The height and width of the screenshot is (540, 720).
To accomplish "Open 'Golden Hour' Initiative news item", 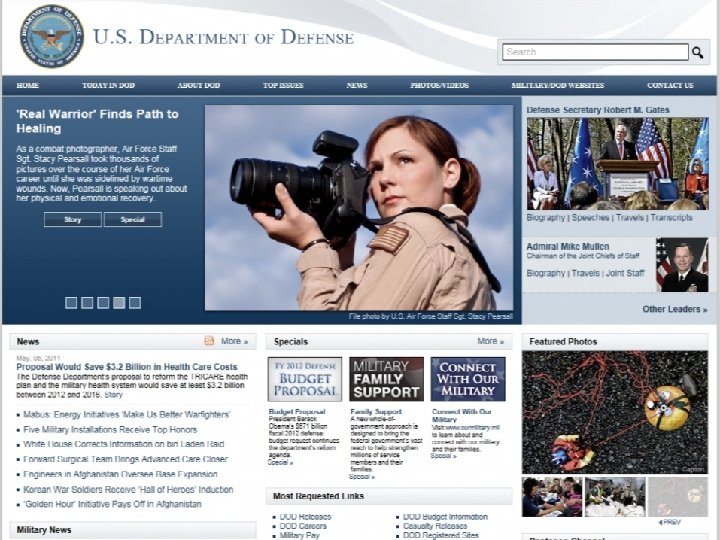I will [x=112, y=504].
